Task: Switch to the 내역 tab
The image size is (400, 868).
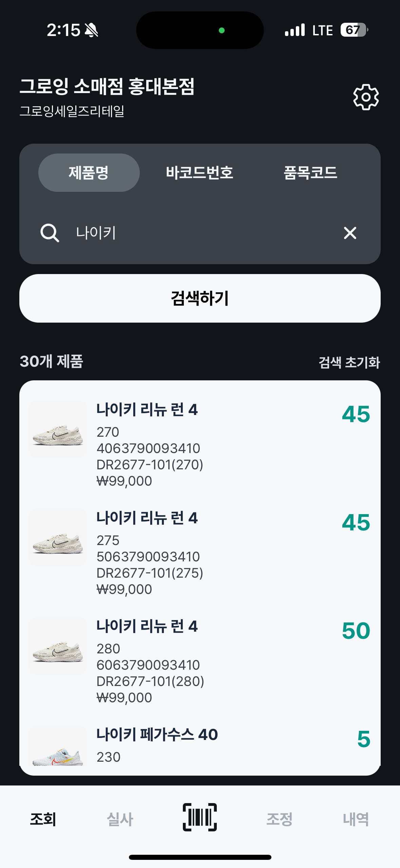Action: [x=356, y=819]
